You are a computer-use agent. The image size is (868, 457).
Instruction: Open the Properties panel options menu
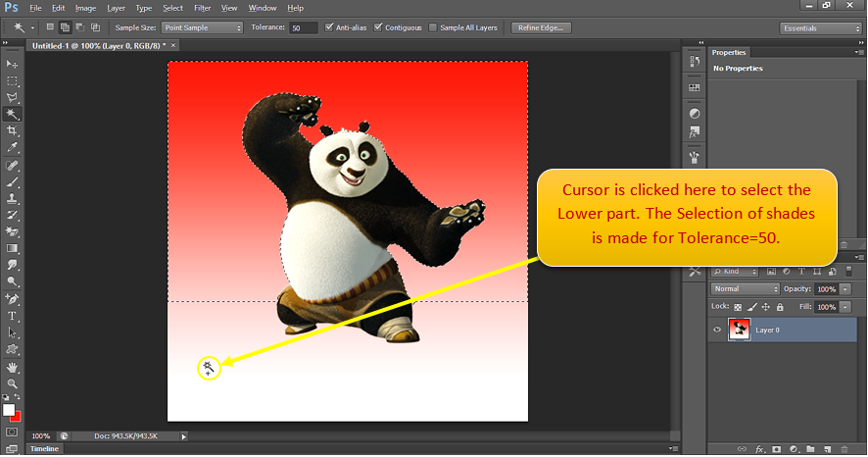(858, 52)
